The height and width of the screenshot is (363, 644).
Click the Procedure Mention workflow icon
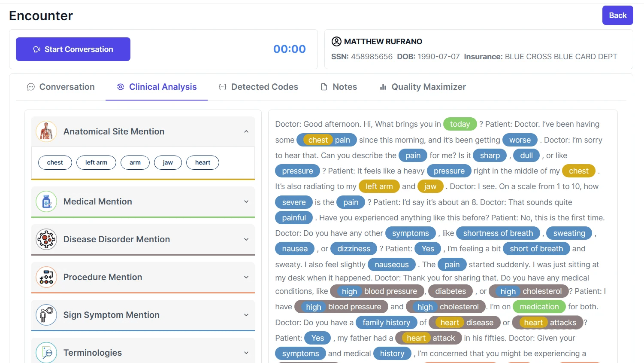click(46, 277)
